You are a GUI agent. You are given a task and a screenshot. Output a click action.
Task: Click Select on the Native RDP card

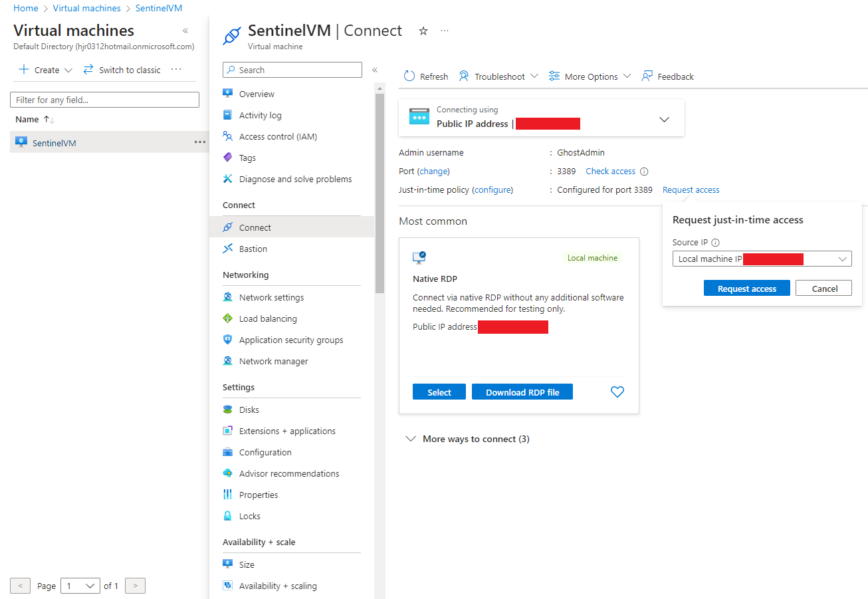tap(439, 392)
